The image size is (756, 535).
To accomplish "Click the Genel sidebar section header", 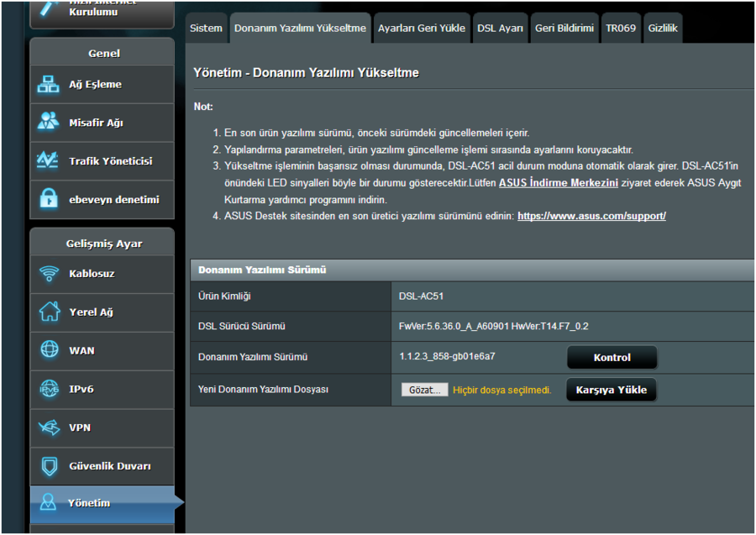I will [103, 54].
